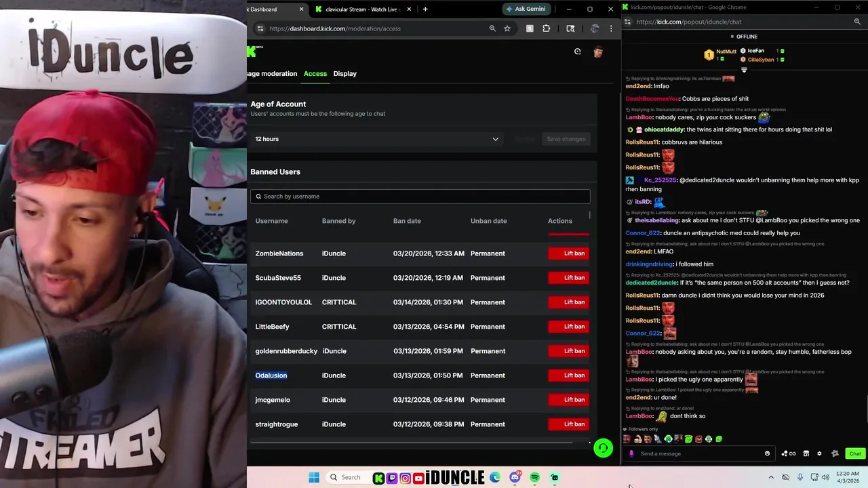
Task: Search banned users by username field
Action: point(420,197)
